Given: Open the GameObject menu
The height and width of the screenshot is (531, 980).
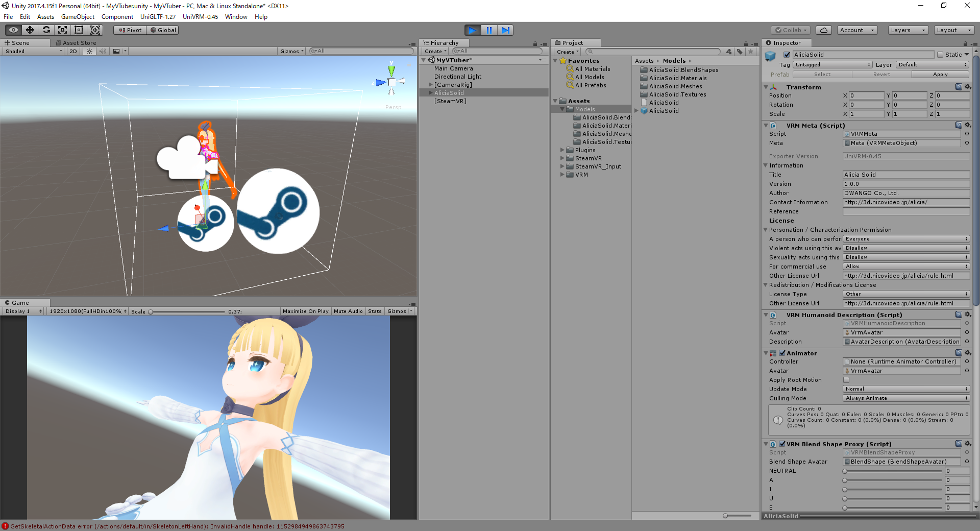Looking at the screenshot, I should coord(78,16).
